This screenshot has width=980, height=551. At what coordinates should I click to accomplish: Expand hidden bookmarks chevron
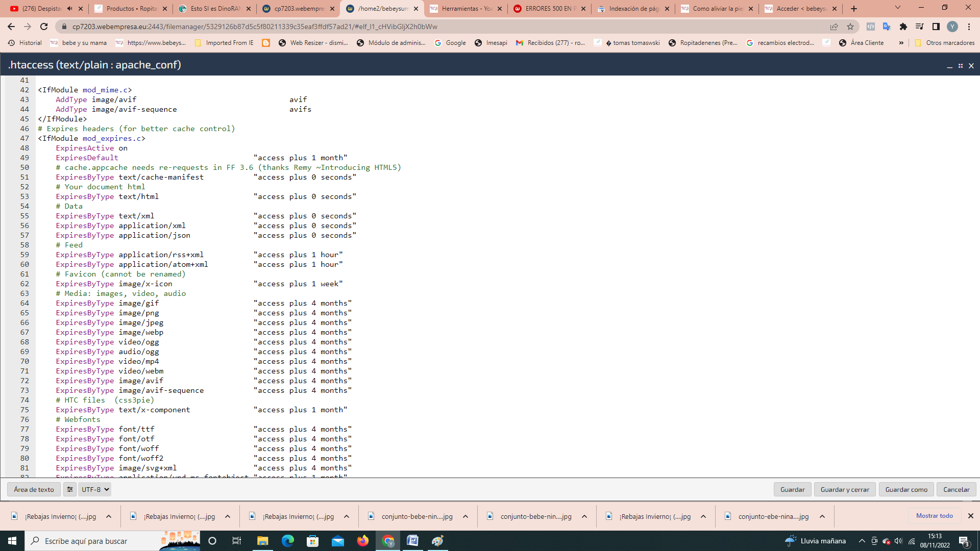(x=901, y=43)
